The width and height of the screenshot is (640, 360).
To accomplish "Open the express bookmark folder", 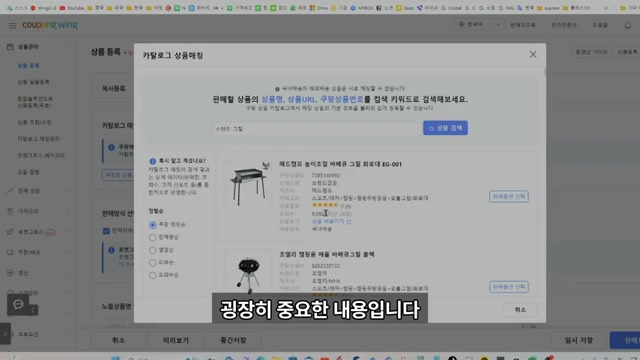I will [549, 8].
